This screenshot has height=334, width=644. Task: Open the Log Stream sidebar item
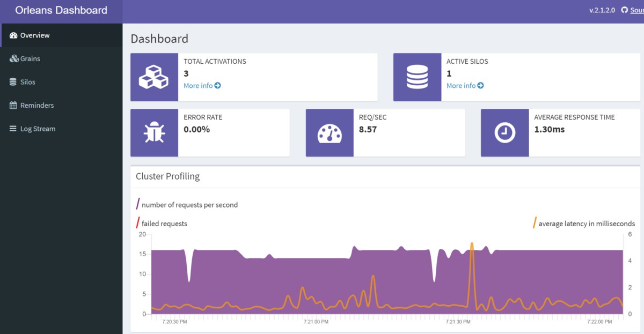pos(61,129)
